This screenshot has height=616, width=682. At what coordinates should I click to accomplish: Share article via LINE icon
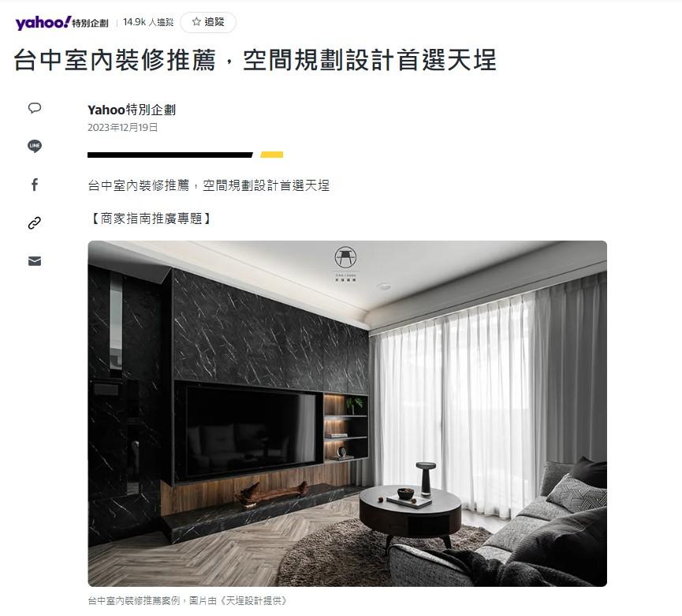[35, 146]
